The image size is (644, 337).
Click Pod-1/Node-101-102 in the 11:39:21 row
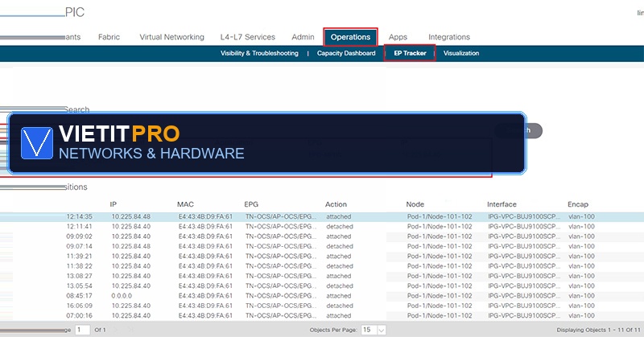[440, 256]
